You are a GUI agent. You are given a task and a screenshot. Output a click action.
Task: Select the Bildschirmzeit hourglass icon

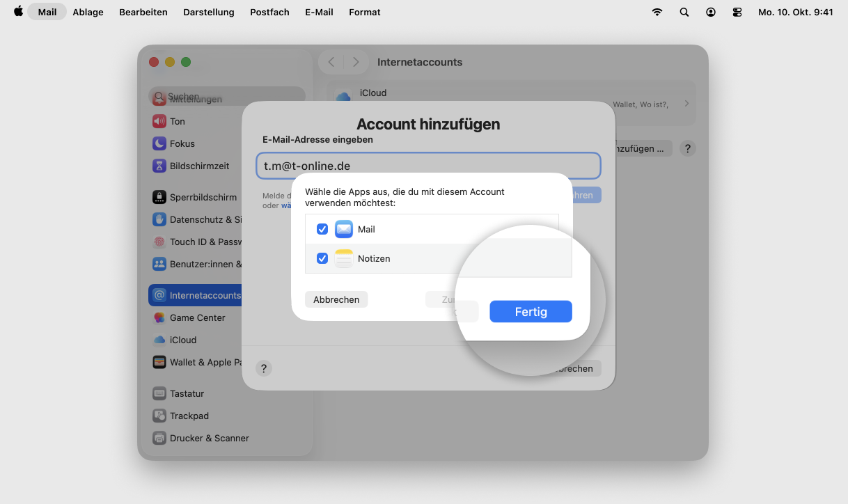(x=159, y=166)
